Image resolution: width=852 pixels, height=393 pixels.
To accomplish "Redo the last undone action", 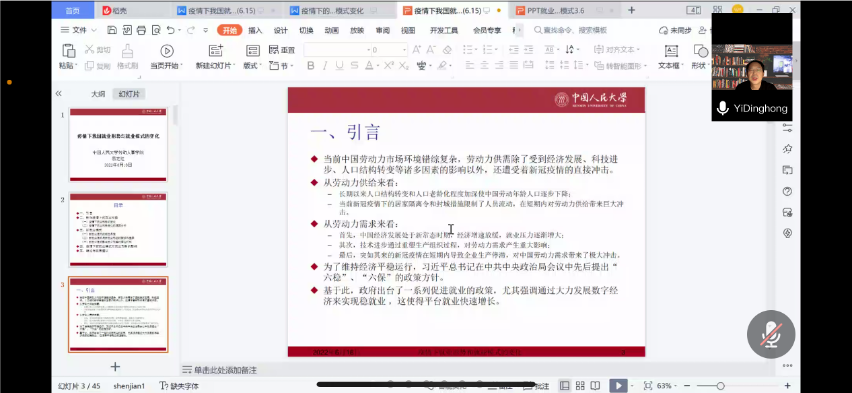I will 190,30.
